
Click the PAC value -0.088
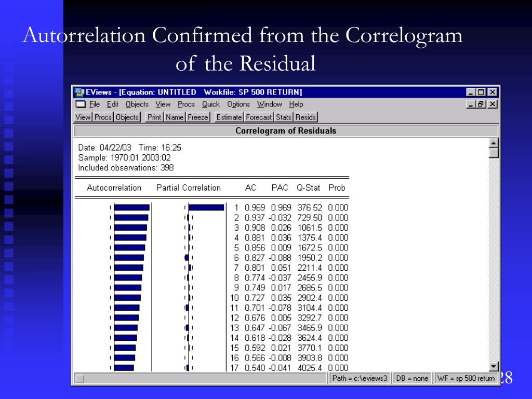280,258
